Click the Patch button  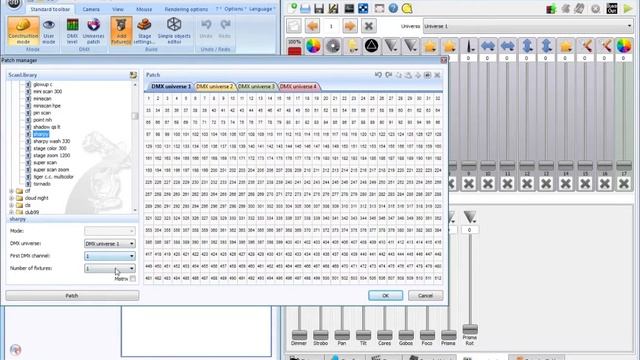point(72,296)
